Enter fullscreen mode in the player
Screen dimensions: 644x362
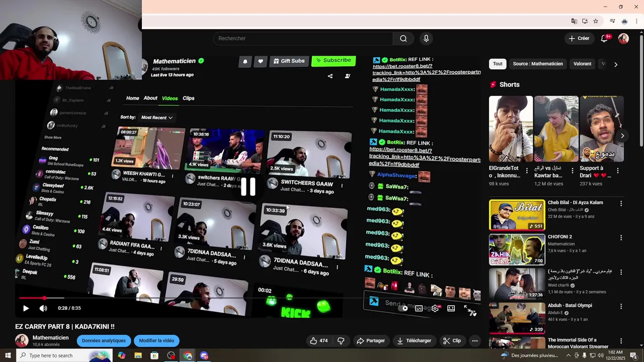(x=467, y=308)
